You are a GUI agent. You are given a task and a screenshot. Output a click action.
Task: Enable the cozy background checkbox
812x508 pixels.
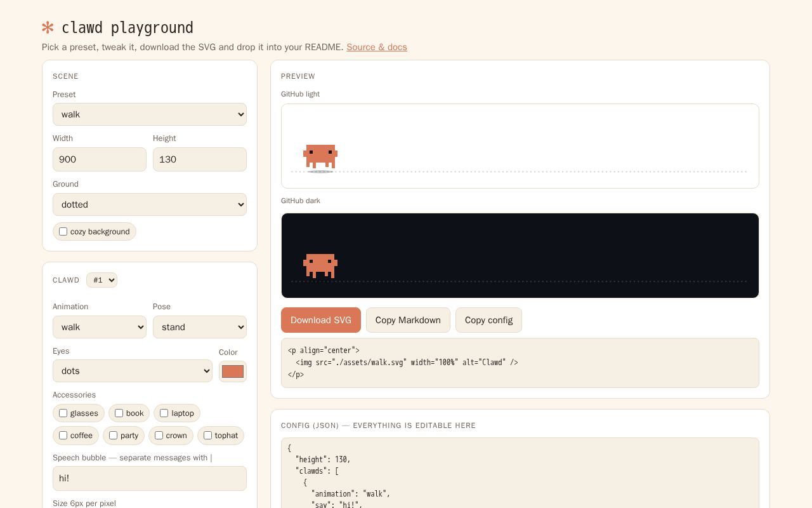[x=63, y=232]
